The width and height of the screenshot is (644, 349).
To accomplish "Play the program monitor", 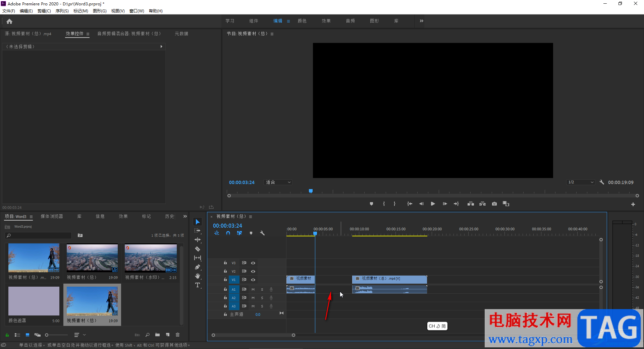I will point(433,204).
